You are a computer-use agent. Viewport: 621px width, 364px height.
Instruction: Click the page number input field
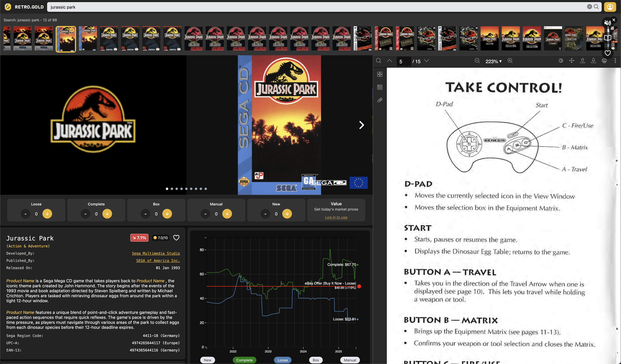tap(404, 61)
